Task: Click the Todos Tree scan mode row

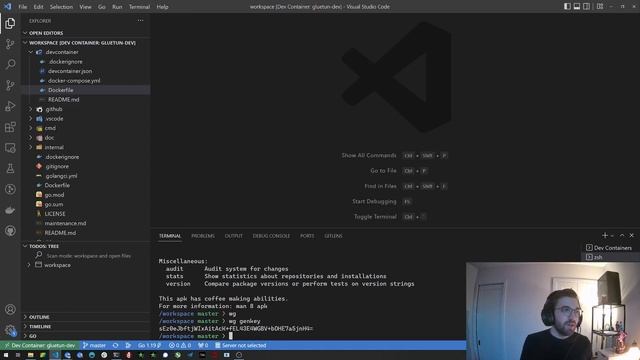Action: click(86, 256)
